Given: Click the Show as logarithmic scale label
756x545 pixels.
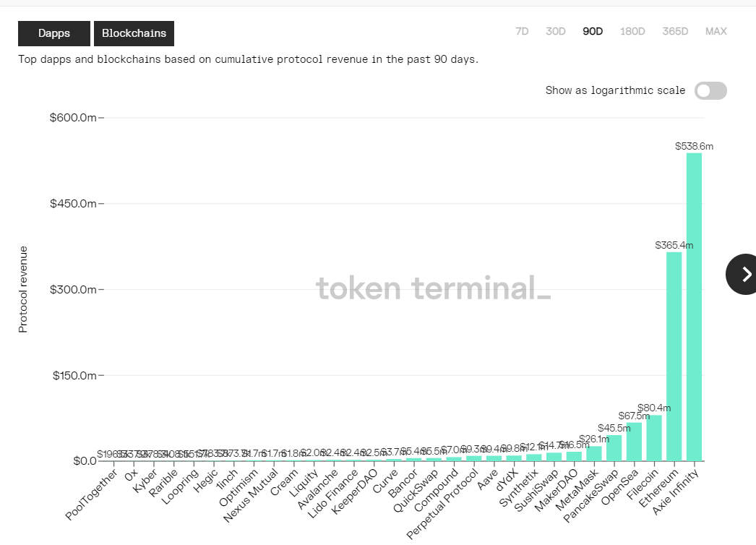Looking at the screenshot, I should click(615, 90).
